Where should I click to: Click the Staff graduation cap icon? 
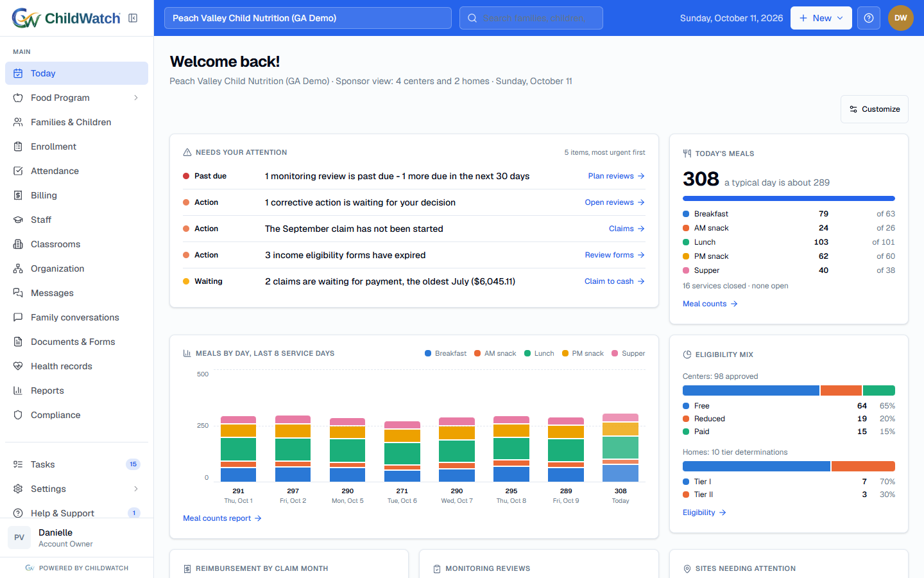click(x=18, y=220)
